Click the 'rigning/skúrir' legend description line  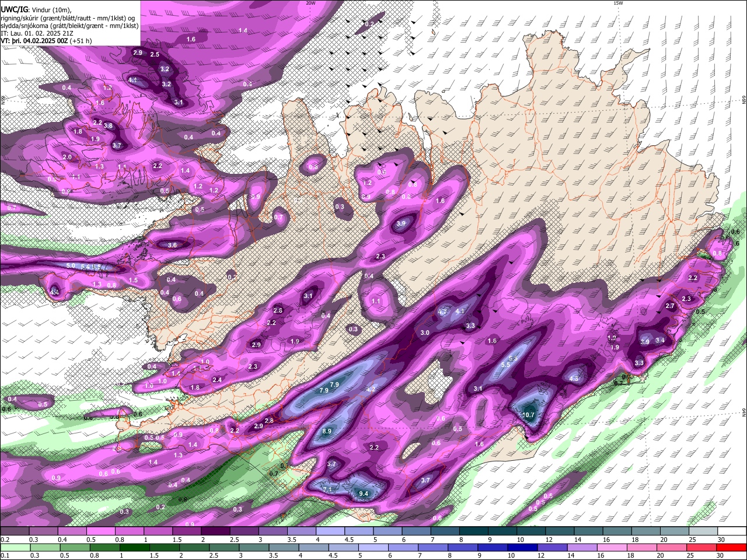(x=68, y=18)
